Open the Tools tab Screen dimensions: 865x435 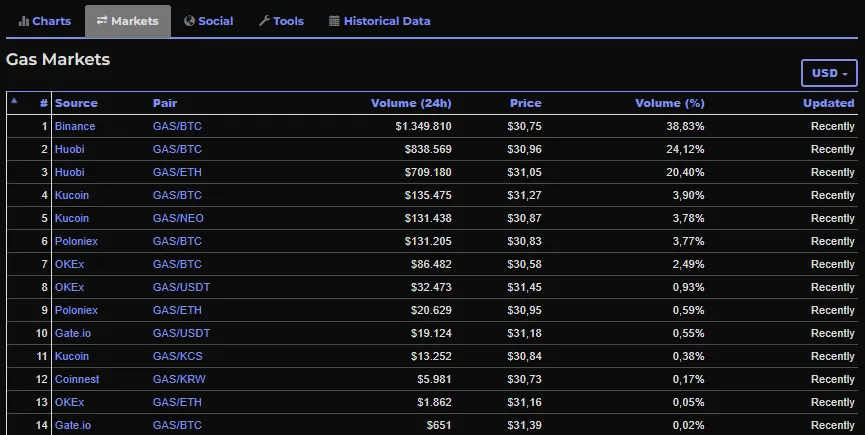[281, 21]
